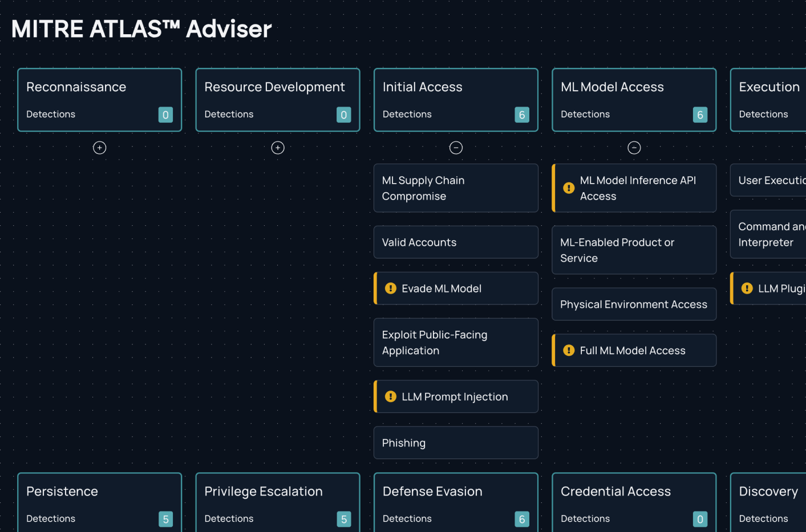Open the Credential Access tactic card
Image resolution: width=806 pixels, height=532 pixels.
point(634,503)
